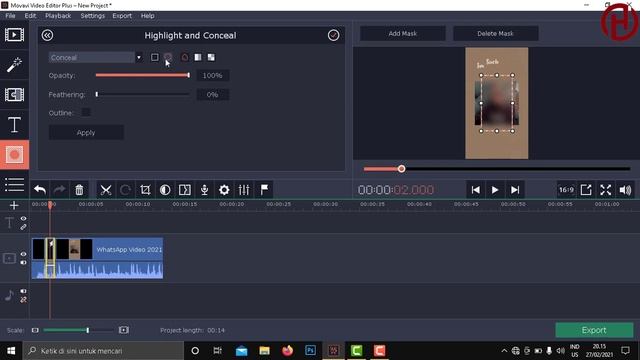Click the Delete Mask button

point(496,33)
